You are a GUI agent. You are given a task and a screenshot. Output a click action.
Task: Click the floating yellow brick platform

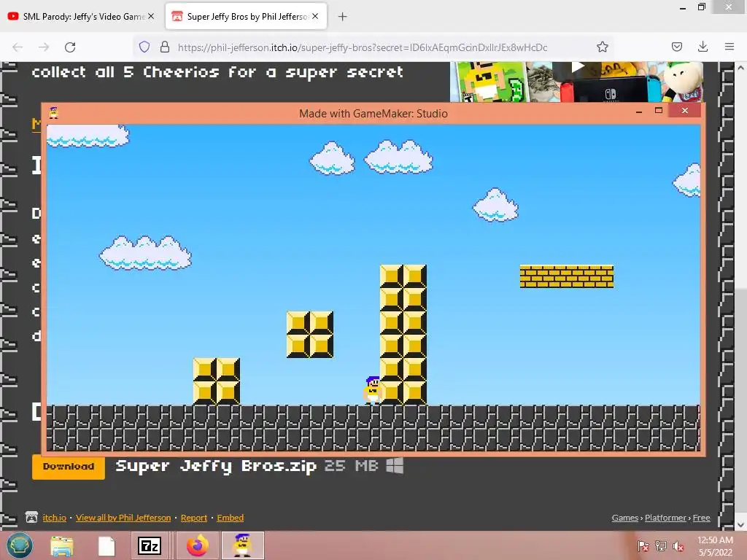point(566,276)
